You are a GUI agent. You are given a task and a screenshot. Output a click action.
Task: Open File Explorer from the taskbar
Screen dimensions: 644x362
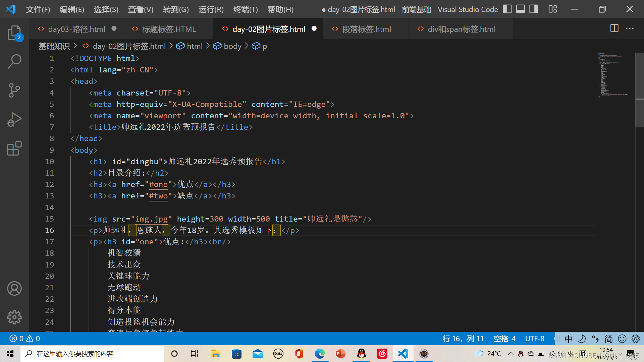215,354
